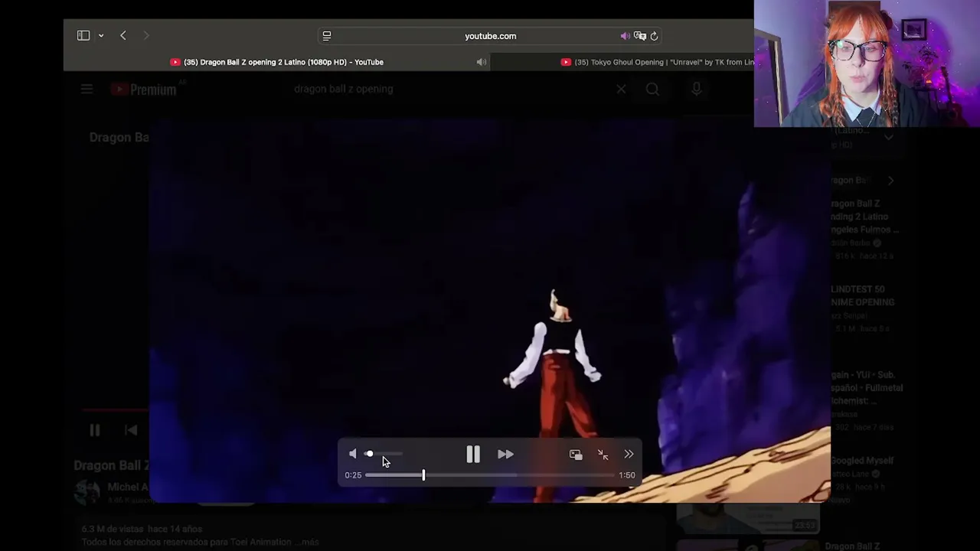Click the YouTube search magnifier icon

pyautogui.click(x=652, y=89)
